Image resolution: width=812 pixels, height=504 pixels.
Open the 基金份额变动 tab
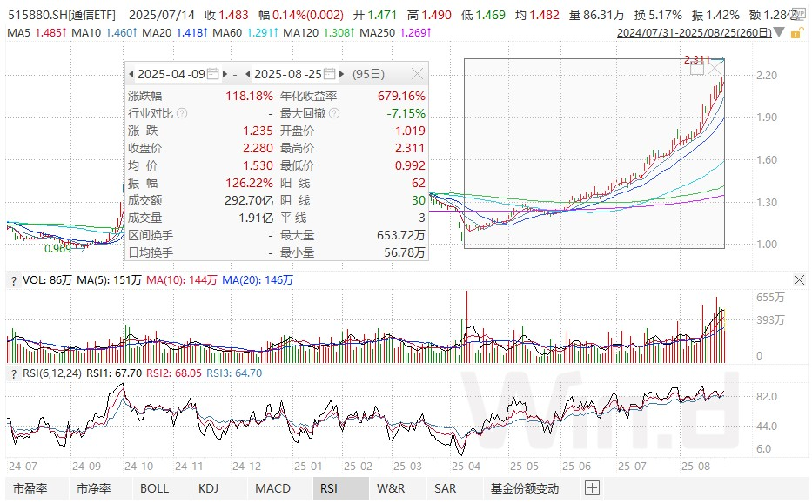(x=525, y=488)
